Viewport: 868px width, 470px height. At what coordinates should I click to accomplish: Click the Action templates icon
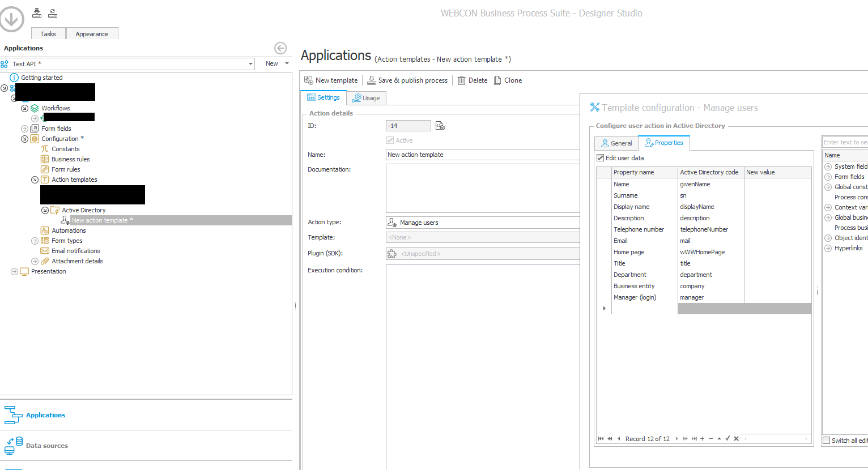(45, 180)
